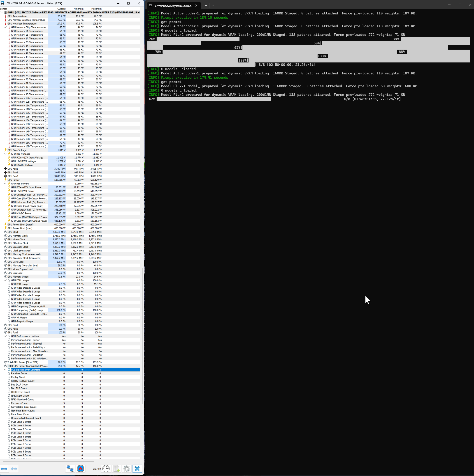Close sensors with the blue X icon

tap(137, 469)
